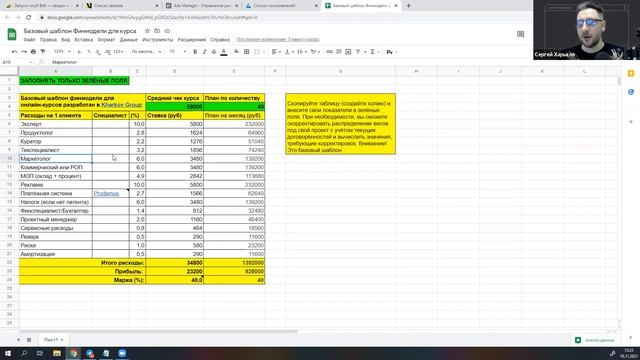640x360 pixels.
Task: Toggle strikethrough formatting
Action: click(x=214, y=52)
